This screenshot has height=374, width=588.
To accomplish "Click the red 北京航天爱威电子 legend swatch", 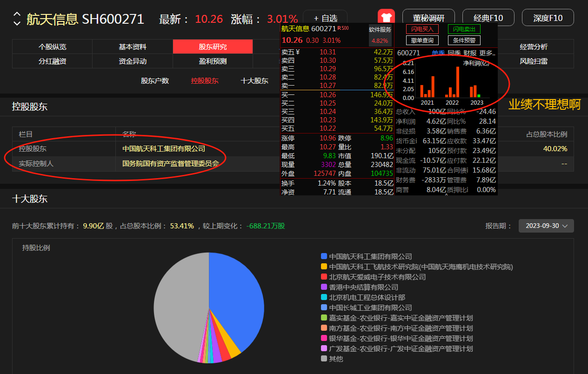I will pos(324,277).
